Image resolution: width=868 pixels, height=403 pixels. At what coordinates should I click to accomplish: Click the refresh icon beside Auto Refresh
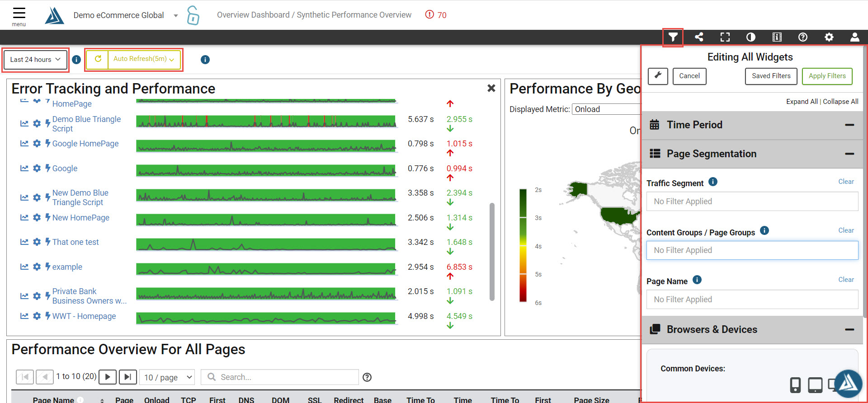click(98, 59)
